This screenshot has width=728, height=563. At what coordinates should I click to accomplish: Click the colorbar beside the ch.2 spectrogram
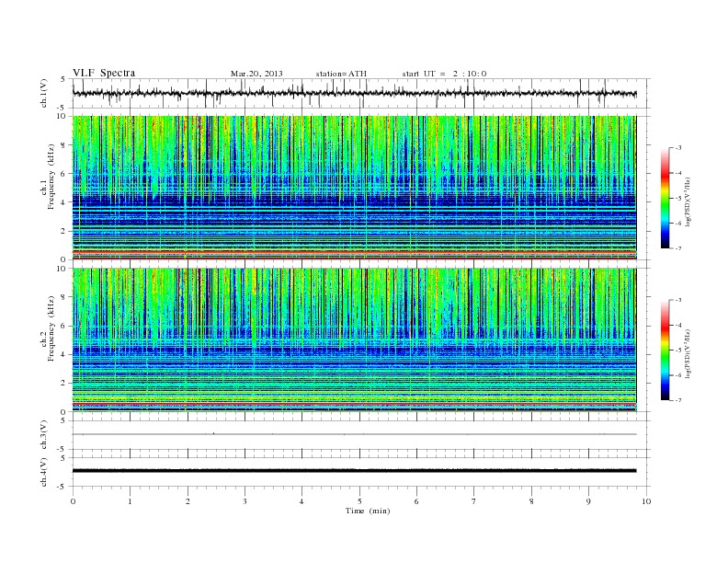(665, 350)
